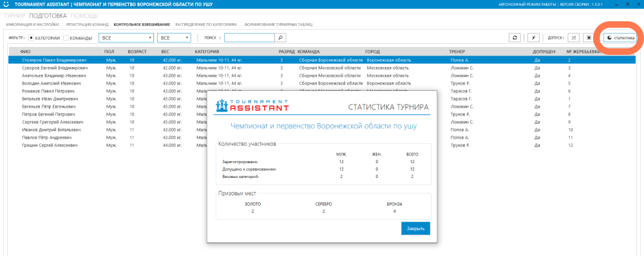Viewport: 644px width, 256px height.
Task: Click weight 44.000 кг. in Гришин row
Action: (x=173, y=145)
